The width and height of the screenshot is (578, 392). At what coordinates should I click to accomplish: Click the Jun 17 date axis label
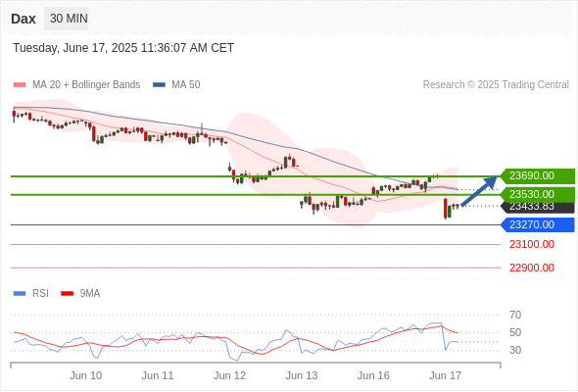click(x=446, y=375)
